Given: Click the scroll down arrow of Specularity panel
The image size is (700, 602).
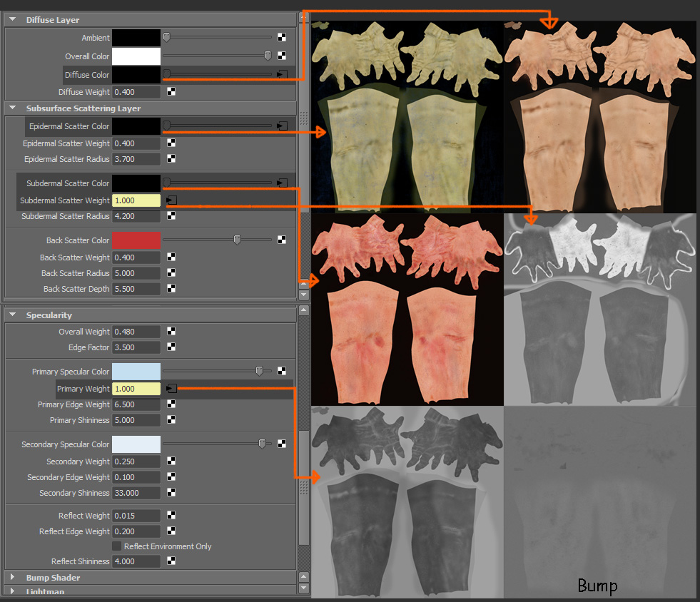Looking at the screenshot, I should 303,588.
